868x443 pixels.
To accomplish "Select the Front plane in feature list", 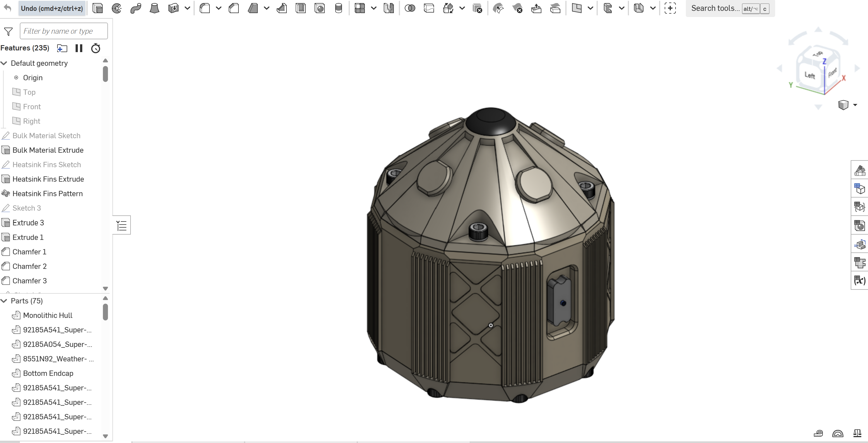I will point(32,107).
